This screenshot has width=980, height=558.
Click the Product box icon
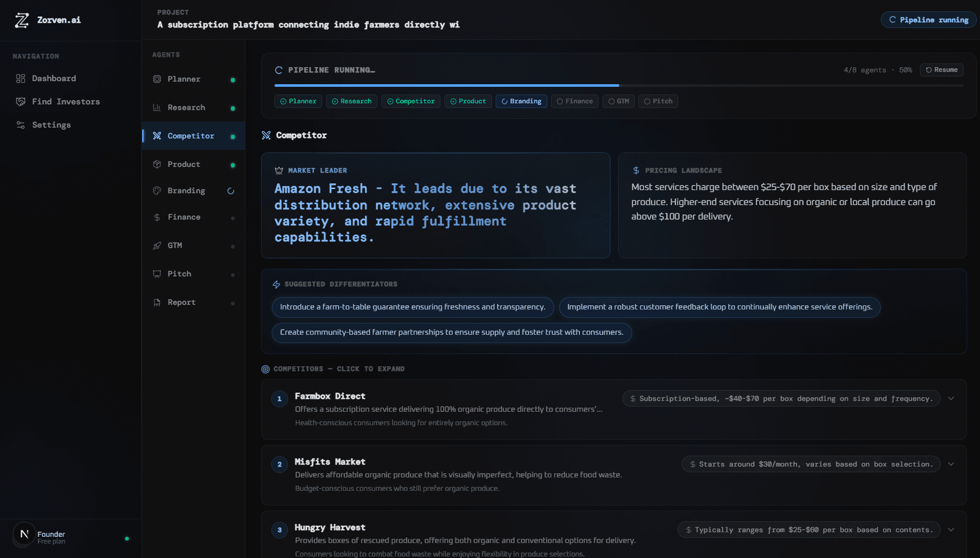point(157,164)
